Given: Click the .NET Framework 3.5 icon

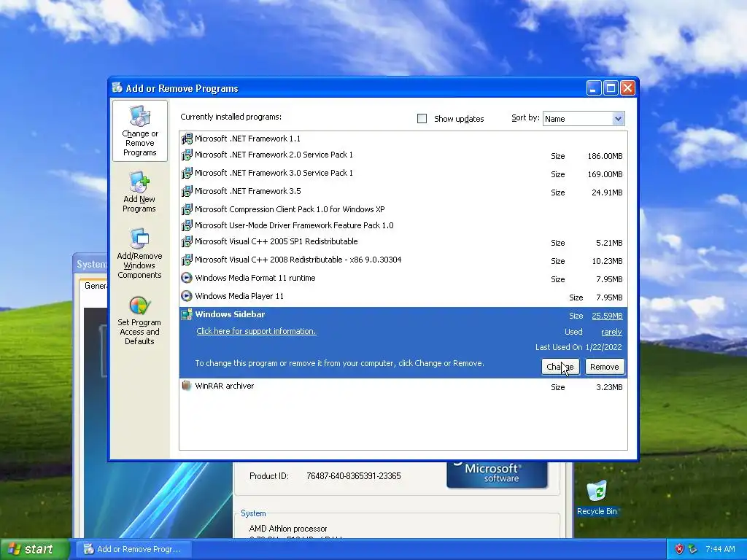Looking at the screenshot, I should [187, 191].
